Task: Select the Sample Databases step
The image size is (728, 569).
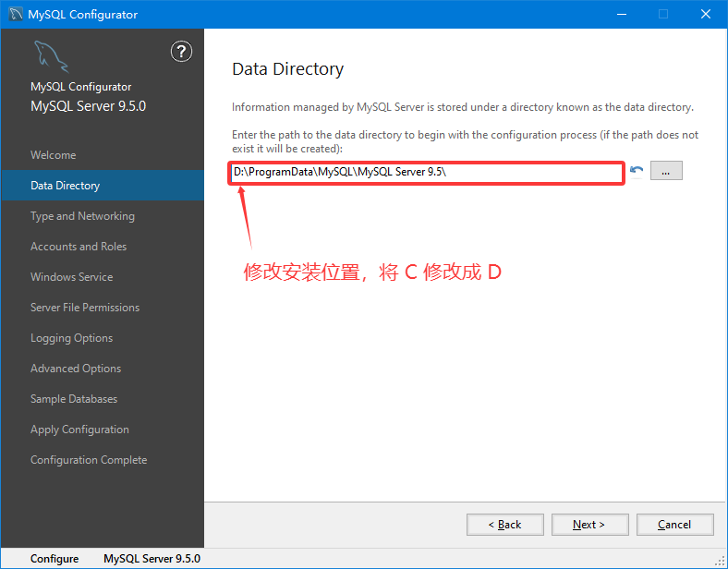Action: (x=103, y=399)
